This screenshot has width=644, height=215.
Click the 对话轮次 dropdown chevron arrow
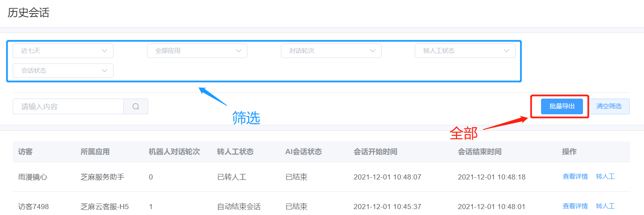click(373, 51)
